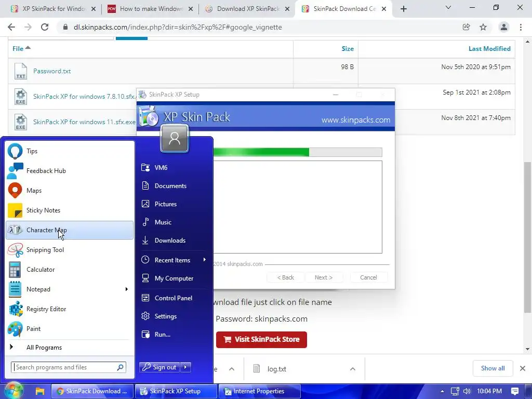Open VM6 user folder
532x399 pixels.
pyautogui.click(x=174, y=168)
